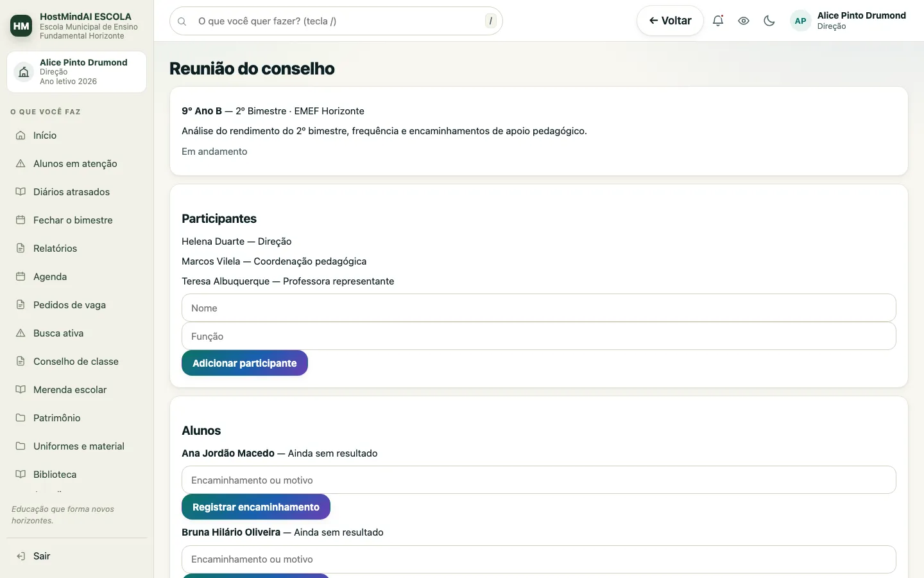Focus the command search box
Viewport: 924px width, 578px height.
click(x=336, y=21)
